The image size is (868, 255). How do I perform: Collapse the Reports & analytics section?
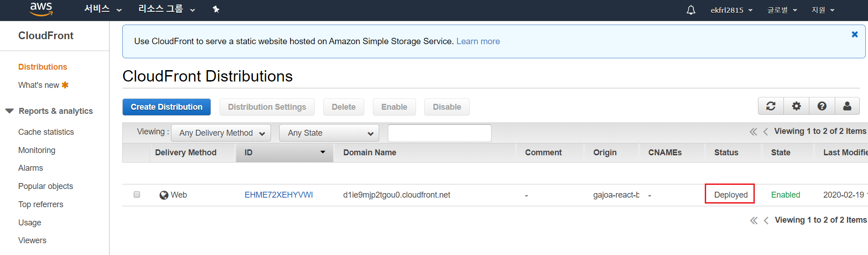(x=10, y=111)
